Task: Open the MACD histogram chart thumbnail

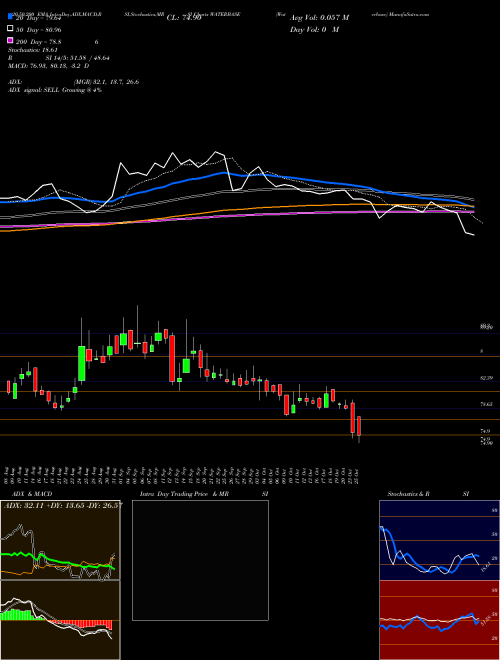Action: (x=60, y=620)
